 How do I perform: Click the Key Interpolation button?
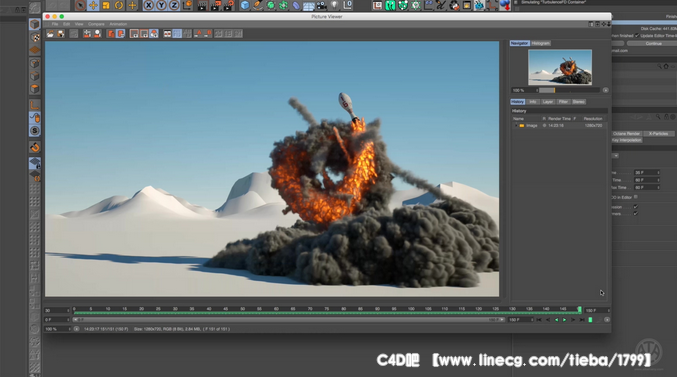[626, 140]
